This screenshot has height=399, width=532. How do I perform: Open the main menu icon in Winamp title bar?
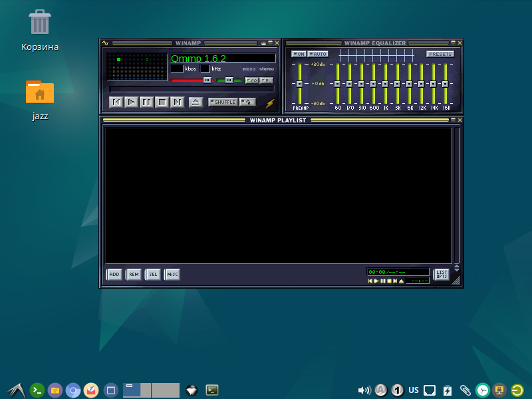pos(105,43)
